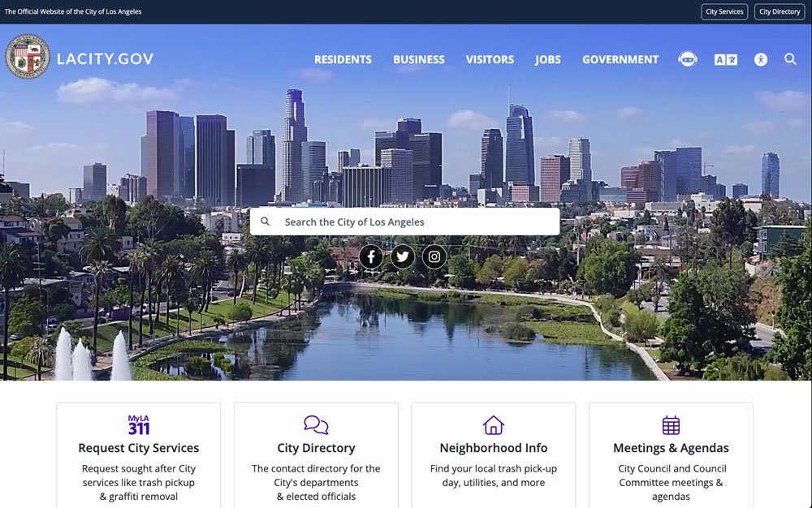The width and height of the screenshot is (812, 508).
Task: Click the City Services top button
Action: coord(724,11)
